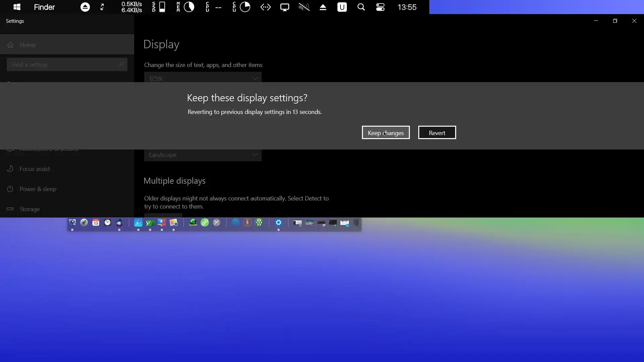The width and height of the screenshot is (644, 362).
Task: Click the eject icon in the top bar
Action: [x=323, y=7]
